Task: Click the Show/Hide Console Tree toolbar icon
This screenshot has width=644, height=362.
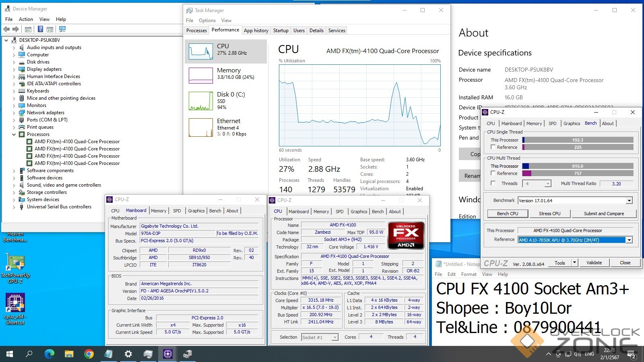Action: [x=28, y=29]
